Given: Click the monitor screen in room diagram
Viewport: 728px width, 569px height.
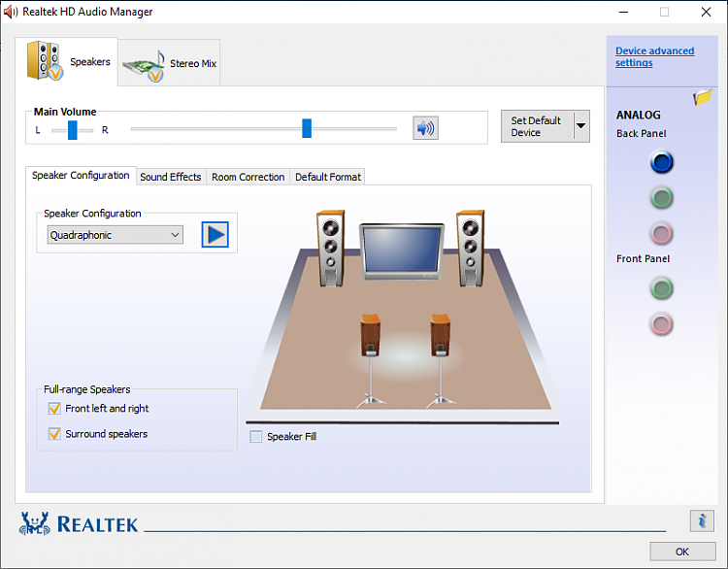Looking at the screenshot, I should point(402,251).
